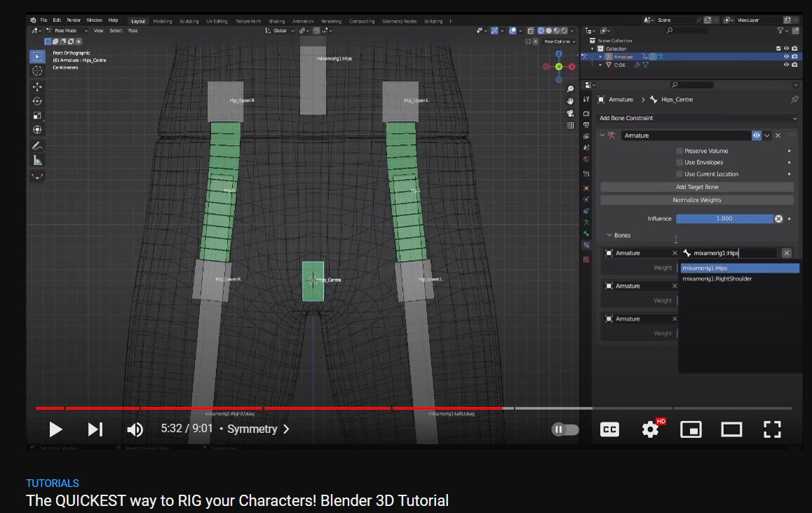Viewport: 812px width, 513px height.
Task: Enable Use Envelopes checkbox
Action: [x=679, y=162]
